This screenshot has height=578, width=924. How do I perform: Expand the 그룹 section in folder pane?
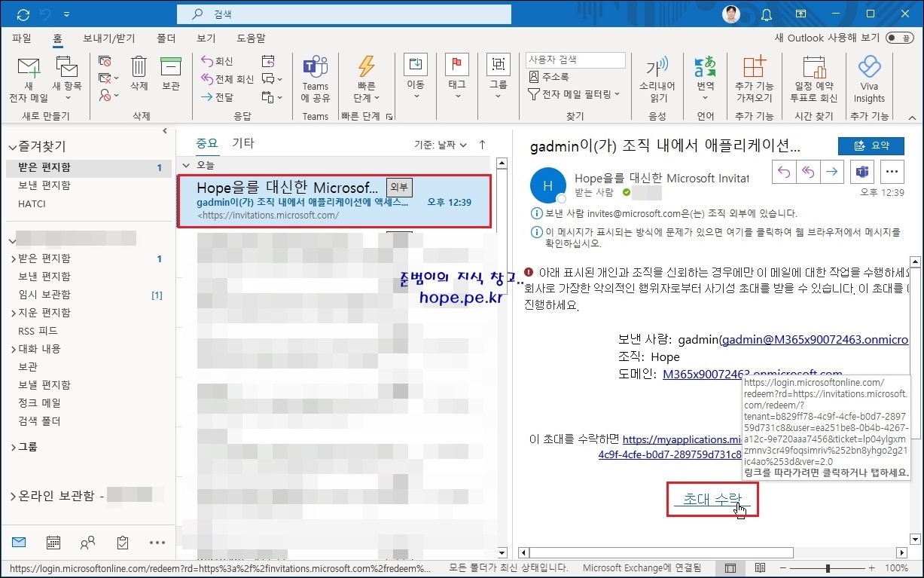14,447
